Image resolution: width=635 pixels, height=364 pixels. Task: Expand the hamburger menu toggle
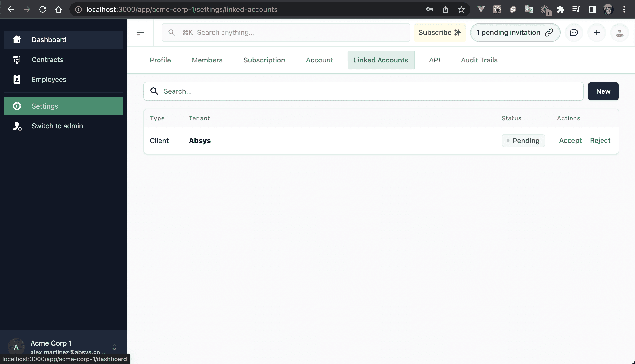point(140,32)
